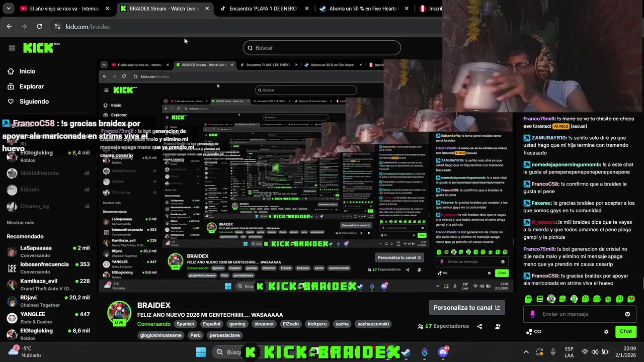Open the hamburger menu beside the Kick logo

point(12,48)
